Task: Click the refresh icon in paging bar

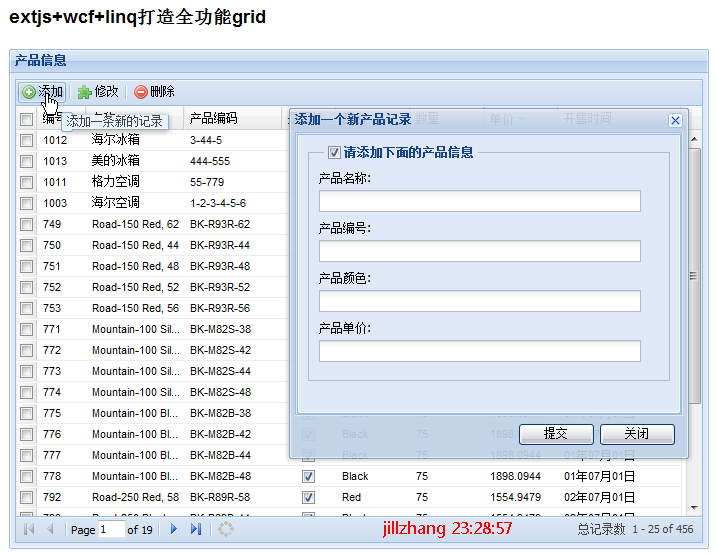Action: point(227,529)
